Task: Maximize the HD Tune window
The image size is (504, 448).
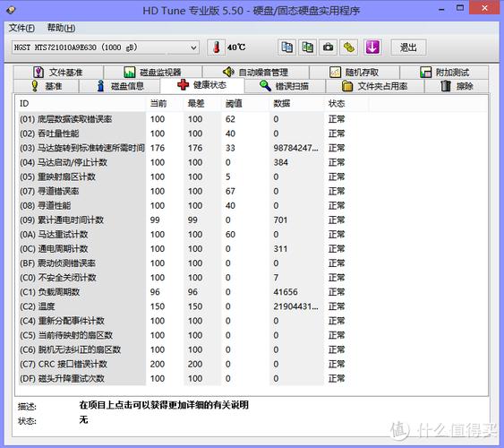Action: pos(460,8)
